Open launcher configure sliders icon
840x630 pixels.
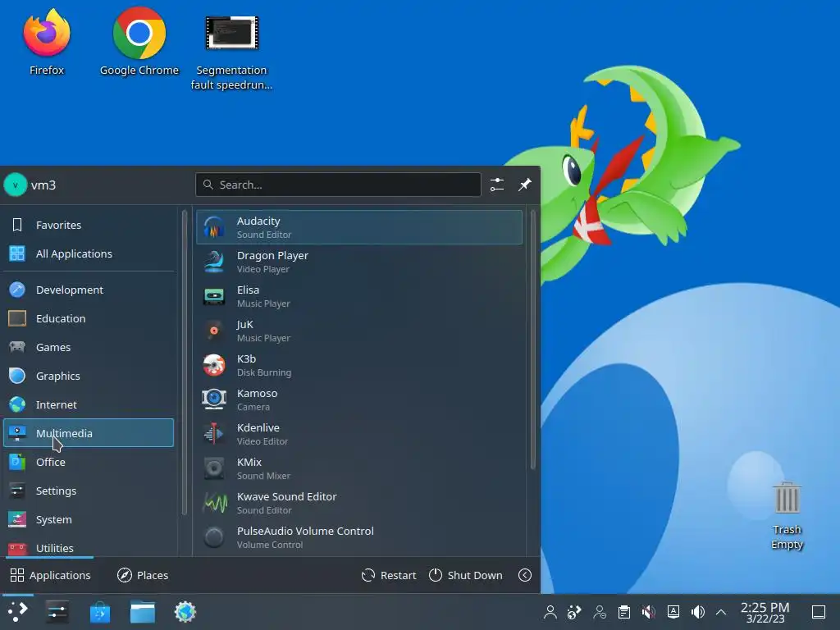point(497,185)
